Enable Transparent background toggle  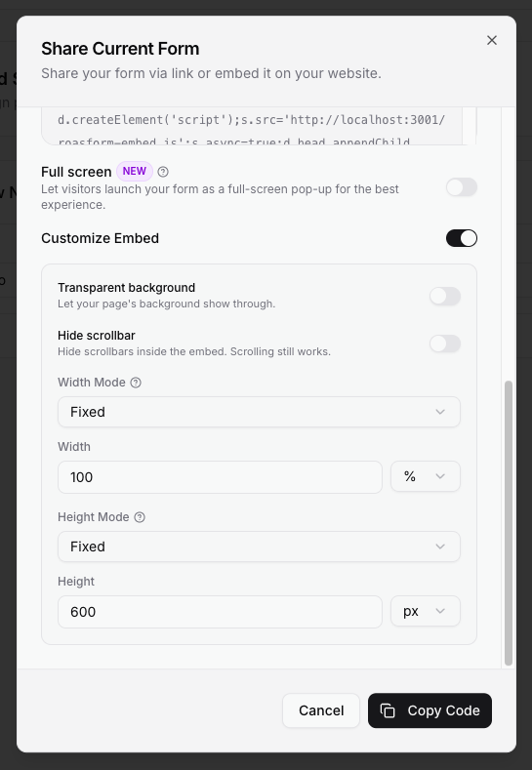pos(445,296)
